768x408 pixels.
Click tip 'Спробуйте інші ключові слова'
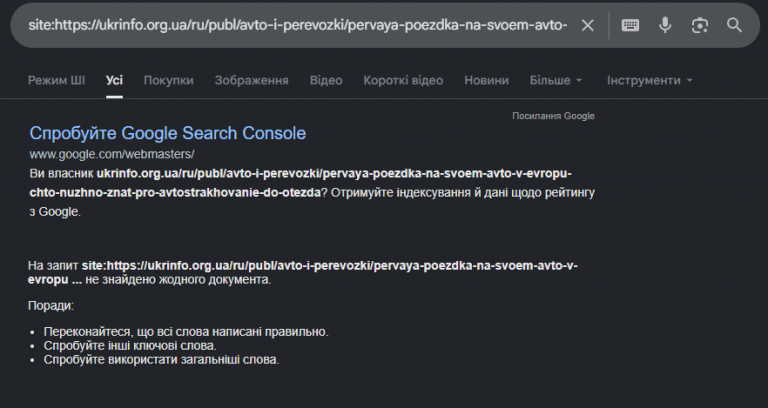coord(130,346)
